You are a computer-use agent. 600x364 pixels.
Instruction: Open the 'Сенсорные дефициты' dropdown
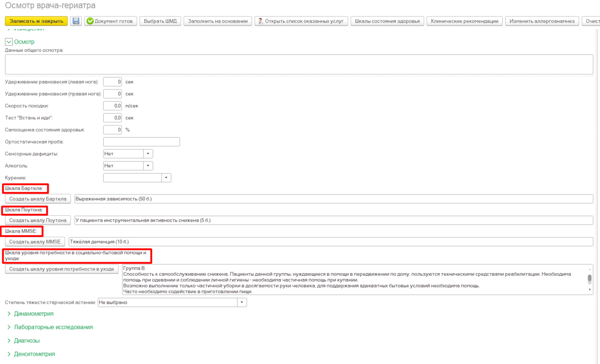point(148,154)
